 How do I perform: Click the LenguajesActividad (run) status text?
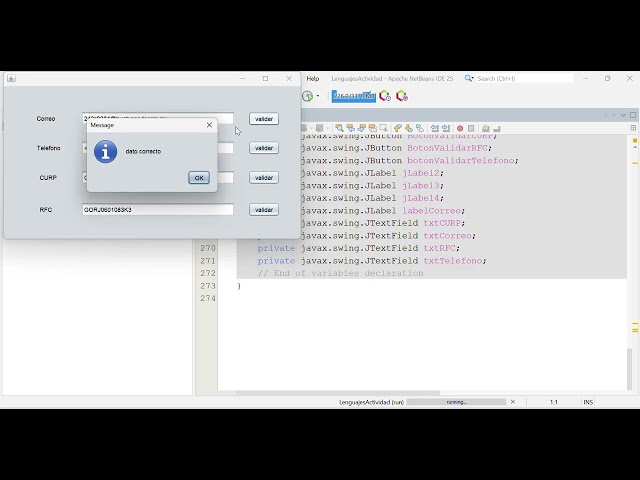pos(371,402)
